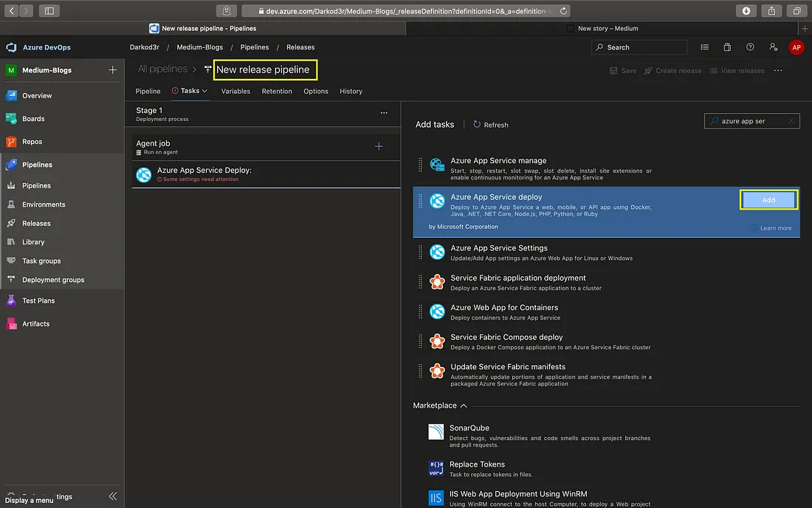Select Service Fabric application deployment task
812x508 pixels.
click(x=606, y=283)
